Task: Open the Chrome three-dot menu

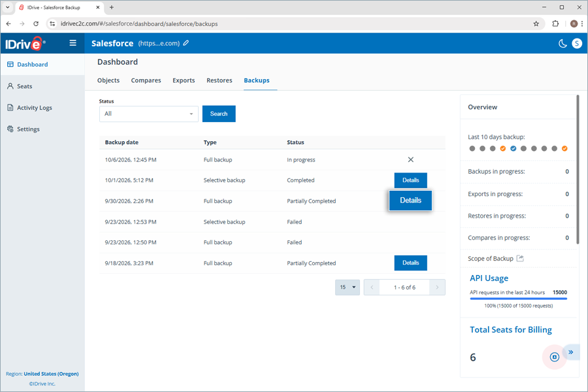Action: (x=582, y=24)
